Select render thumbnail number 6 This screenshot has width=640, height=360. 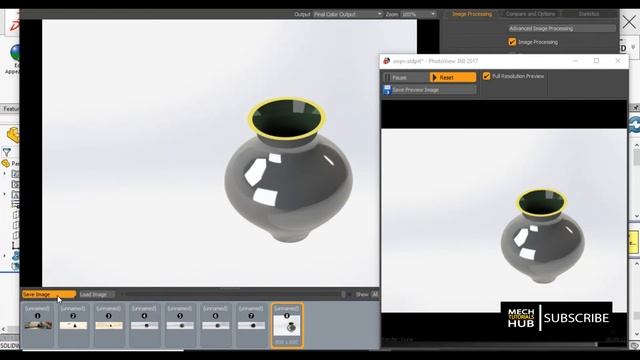point(216,325)
